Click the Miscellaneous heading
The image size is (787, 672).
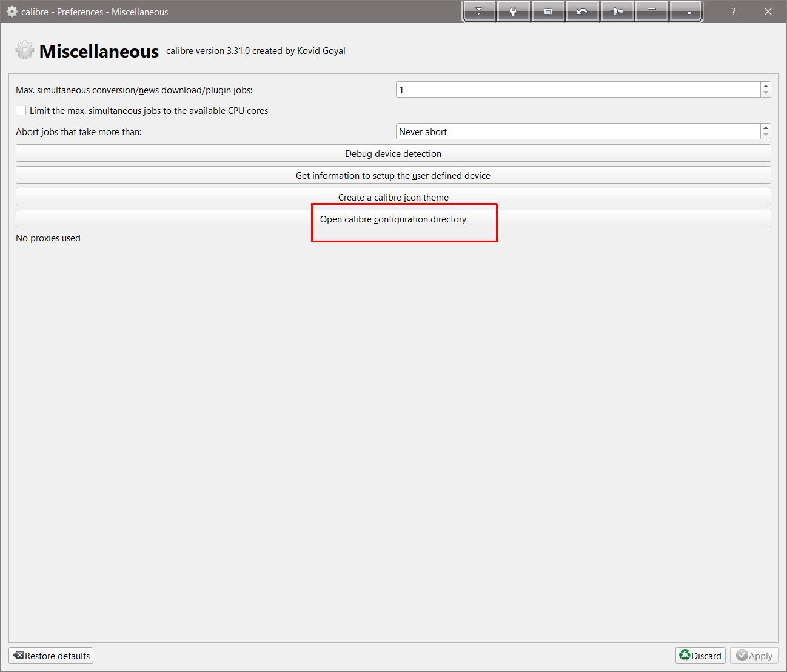click(99, 52)
